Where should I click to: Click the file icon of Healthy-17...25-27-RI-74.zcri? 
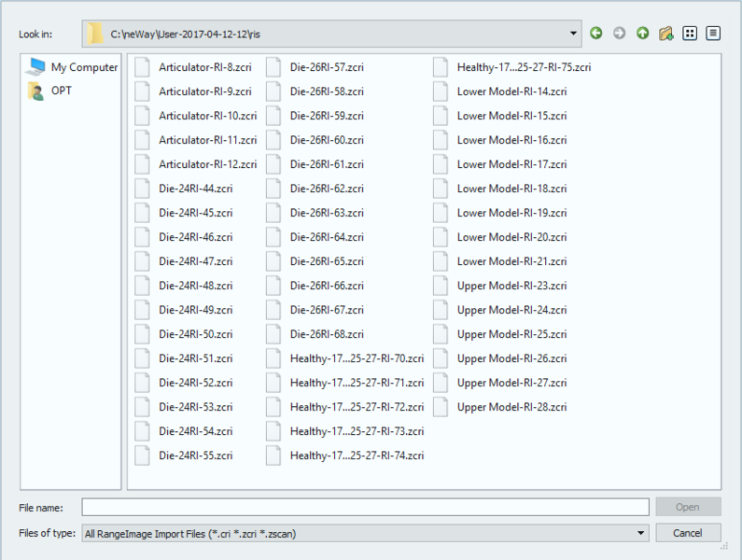[x=273, y=455]
